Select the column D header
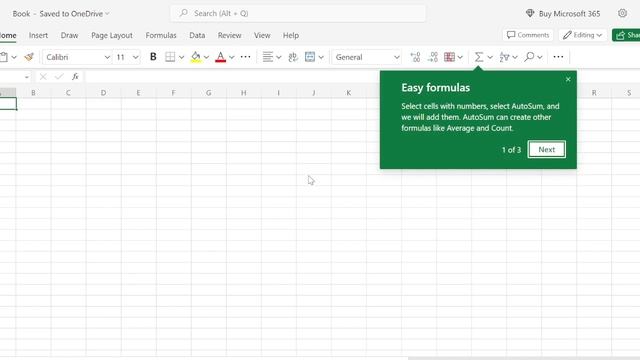This screenshot has width=640, height=360. [103, 93]
